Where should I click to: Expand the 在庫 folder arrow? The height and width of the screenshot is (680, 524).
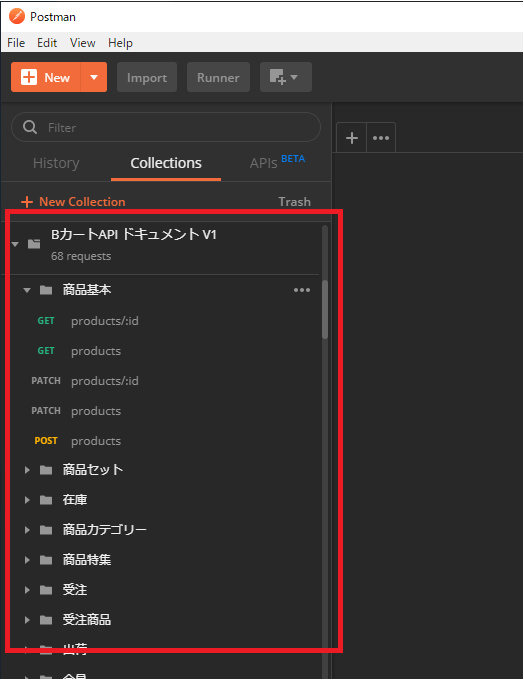[27, 500]
